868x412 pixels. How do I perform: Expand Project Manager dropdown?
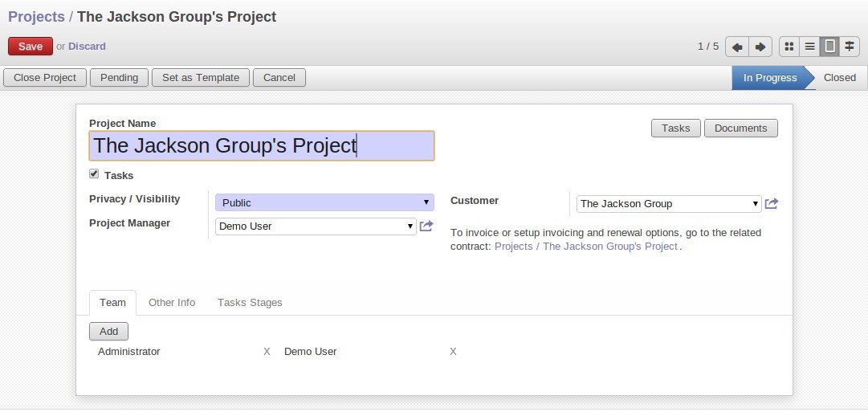(316, 226)
